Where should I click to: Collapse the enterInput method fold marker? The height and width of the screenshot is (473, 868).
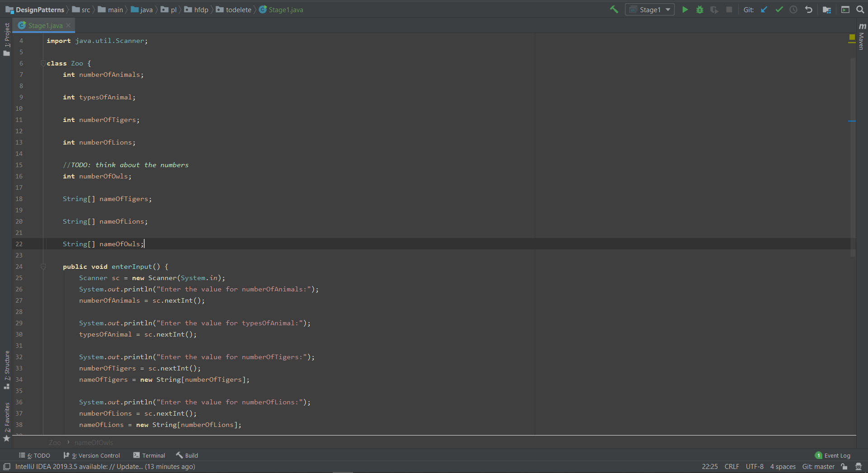tap(43, 267)
